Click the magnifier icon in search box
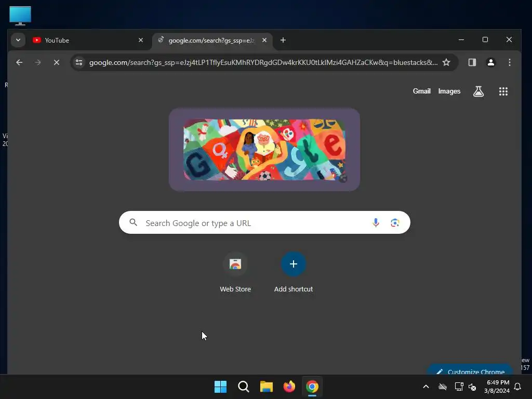The height and width of the screenshot is (399, 532). [134, 222]
